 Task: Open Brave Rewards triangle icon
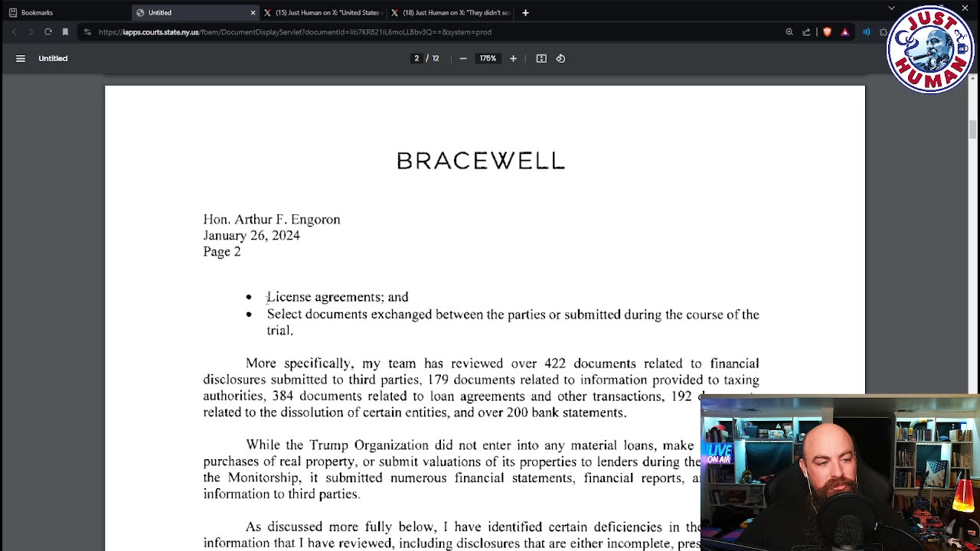[x=845, y=32]
